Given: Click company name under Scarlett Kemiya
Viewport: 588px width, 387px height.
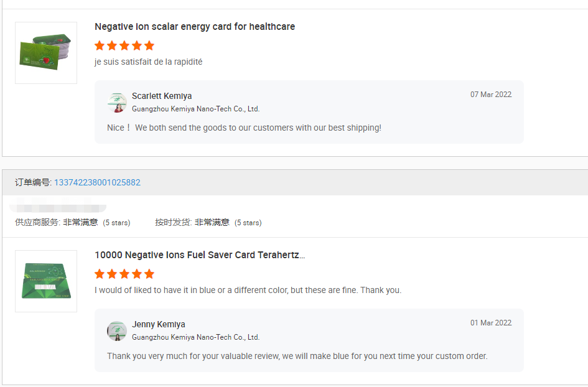Looking at the screenshot, I should 195,109.
